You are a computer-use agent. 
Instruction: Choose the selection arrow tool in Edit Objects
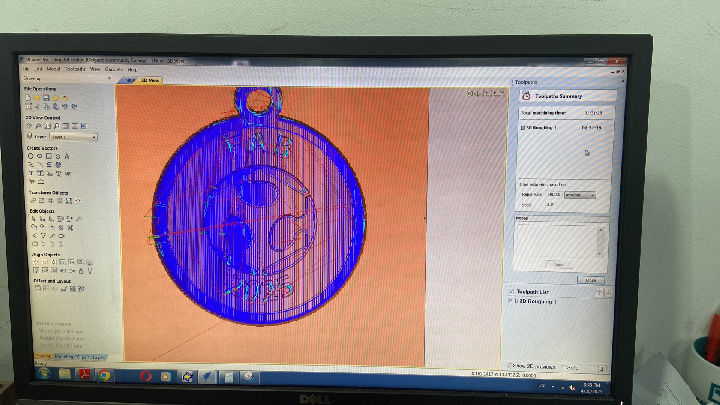click(34, 219)
